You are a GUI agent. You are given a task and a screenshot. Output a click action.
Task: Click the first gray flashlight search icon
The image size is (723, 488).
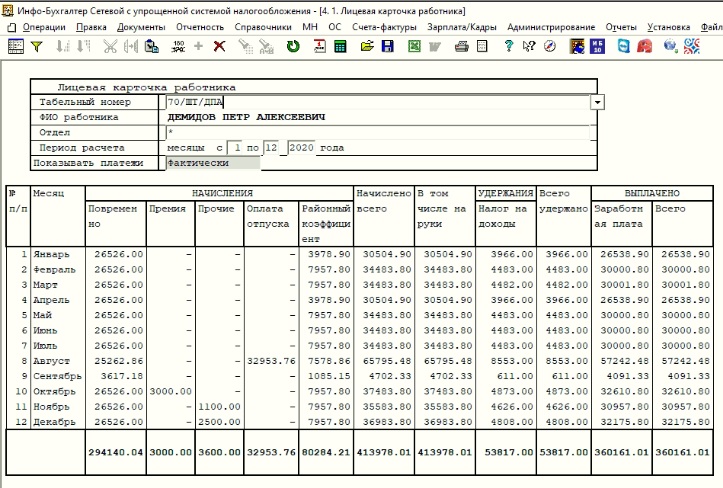pos(245,46)
